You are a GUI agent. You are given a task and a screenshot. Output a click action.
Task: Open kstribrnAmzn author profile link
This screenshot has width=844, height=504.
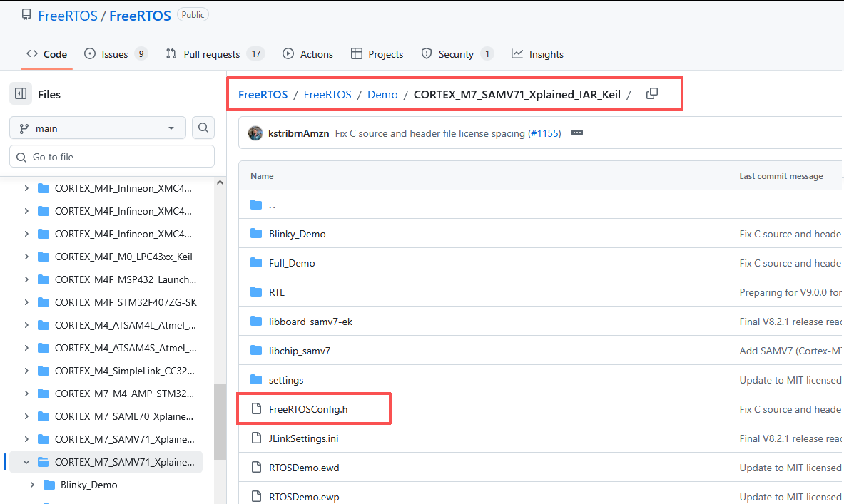point(299,133)
